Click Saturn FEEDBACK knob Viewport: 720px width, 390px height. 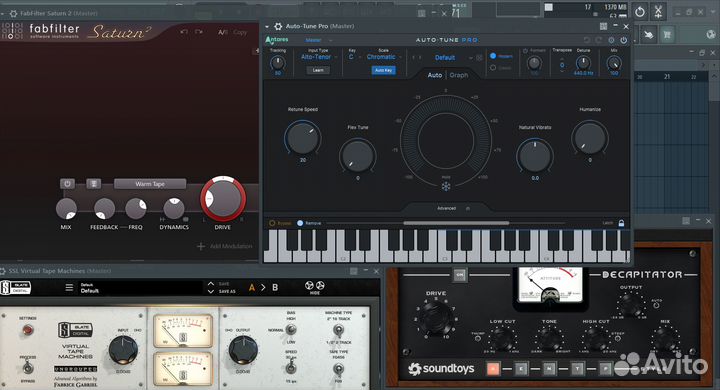coord(104,209)
